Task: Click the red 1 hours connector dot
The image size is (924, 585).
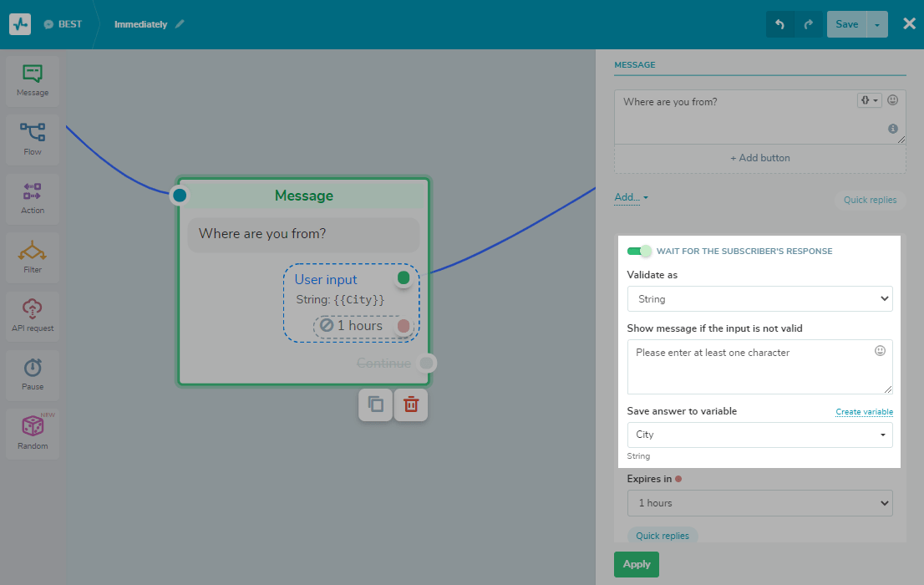Action: pos(404,326)
